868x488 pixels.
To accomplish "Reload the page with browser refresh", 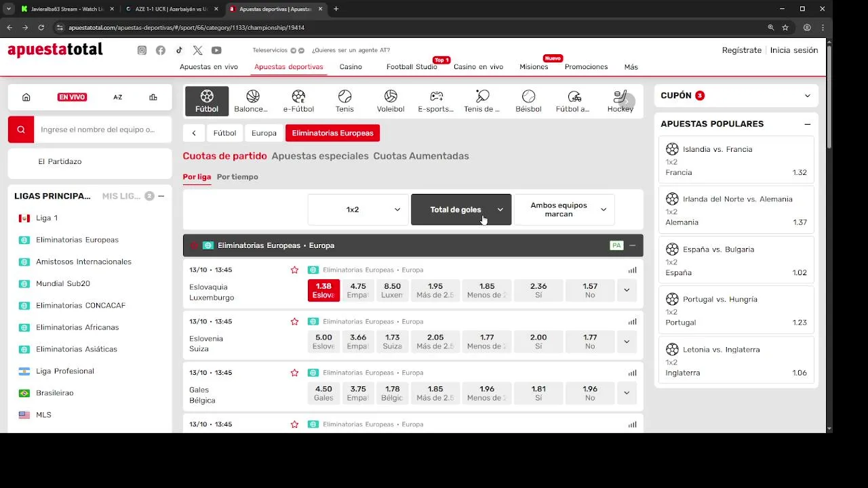I will point(41,28).
